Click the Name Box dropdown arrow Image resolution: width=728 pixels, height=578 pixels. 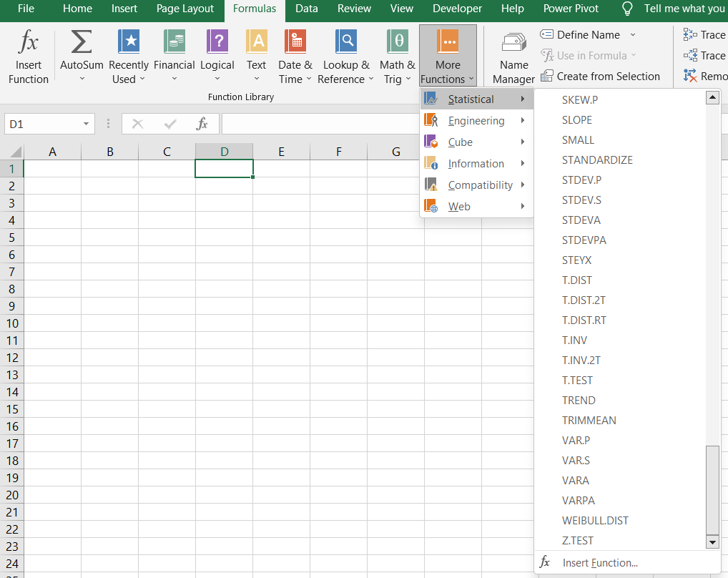coord(87,123)
